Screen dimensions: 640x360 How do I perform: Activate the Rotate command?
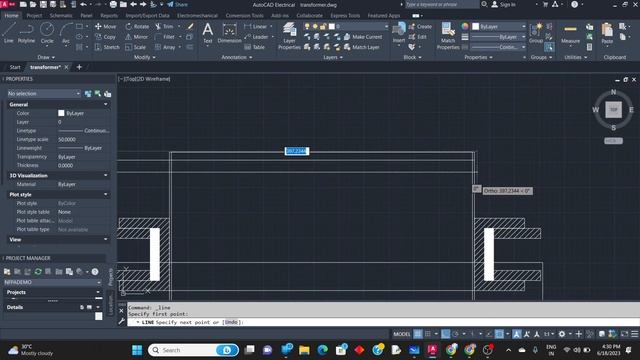[137, 27]
